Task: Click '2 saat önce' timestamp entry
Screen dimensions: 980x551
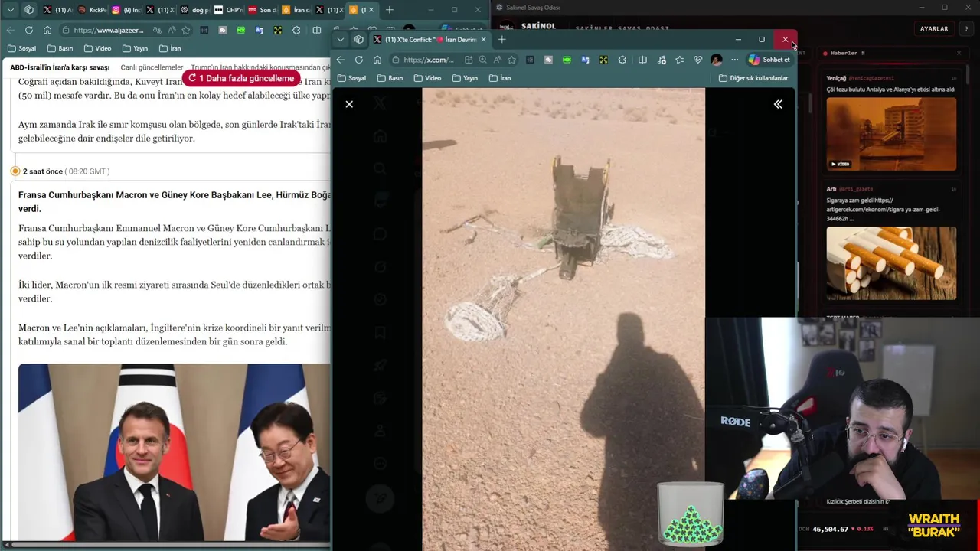Action: (x=43, y=171)
